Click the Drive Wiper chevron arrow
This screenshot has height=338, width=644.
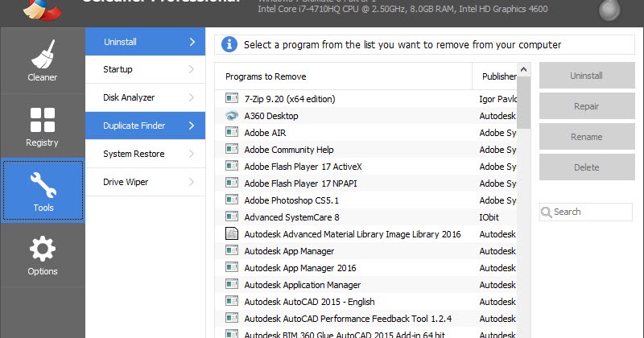coord(192,182)
